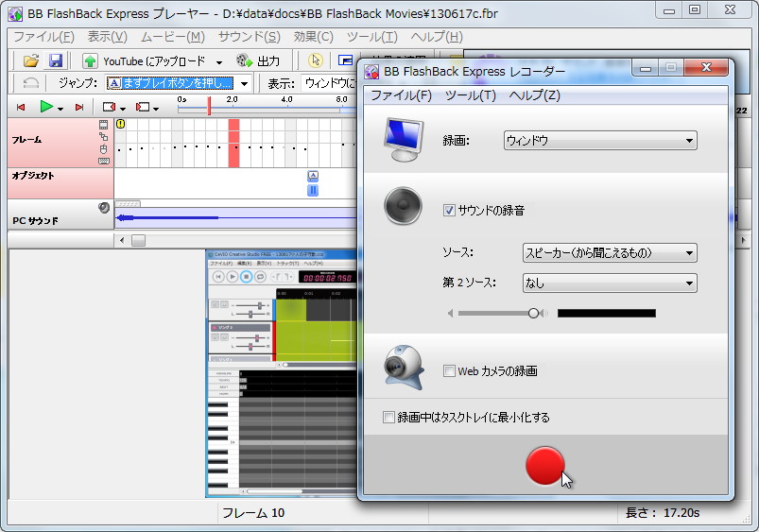The height and width of the screenshot is (532, 759).
Task: Start recording with the red record button
Action: (x=545, y=465)
